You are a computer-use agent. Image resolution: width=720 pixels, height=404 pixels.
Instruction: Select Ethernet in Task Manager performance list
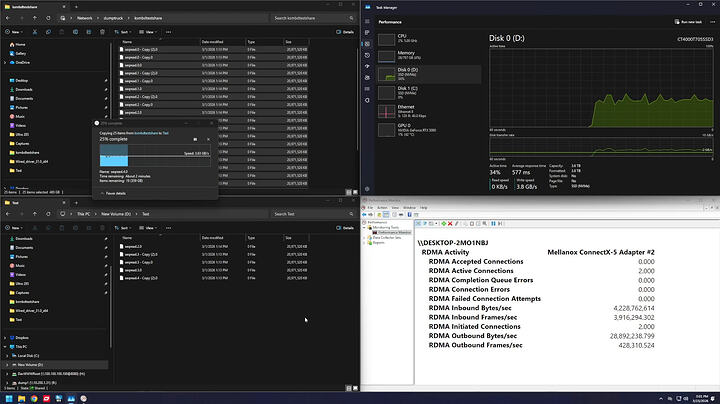click(429, 111)
